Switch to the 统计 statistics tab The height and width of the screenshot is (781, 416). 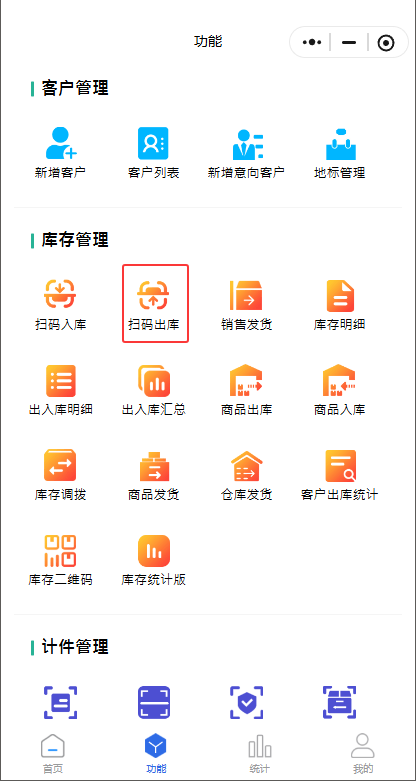click(x=260, y=754)
